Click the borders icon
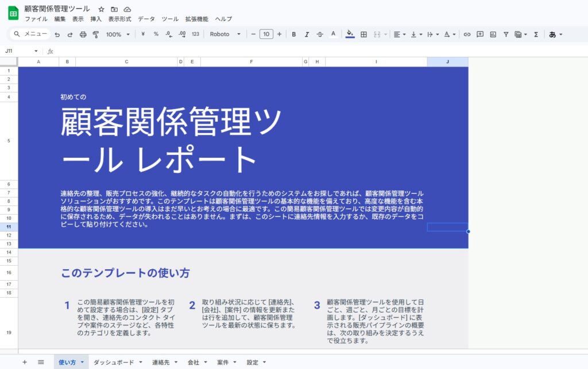The height and width of the screenshot is (369, 588). (x=363, y=34)
